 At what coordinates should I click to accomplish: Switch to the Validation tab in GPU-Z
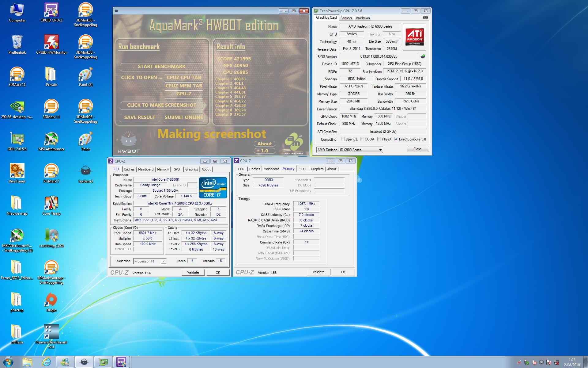363,18
